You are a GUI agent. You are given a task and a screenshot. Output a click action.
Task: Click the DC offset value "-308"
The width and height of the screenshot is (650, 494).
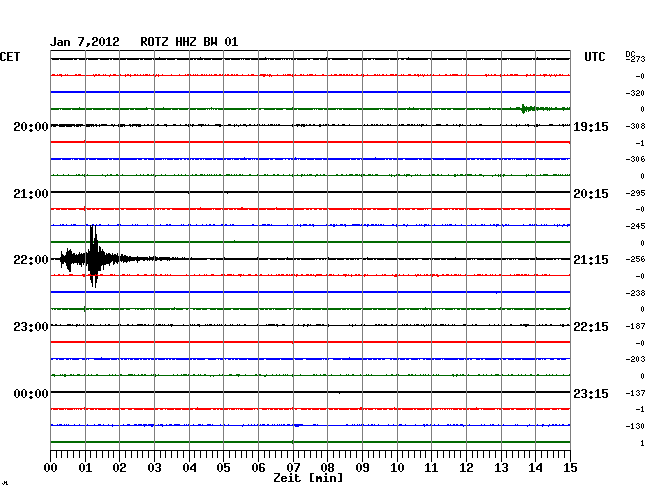pos(635,126)
